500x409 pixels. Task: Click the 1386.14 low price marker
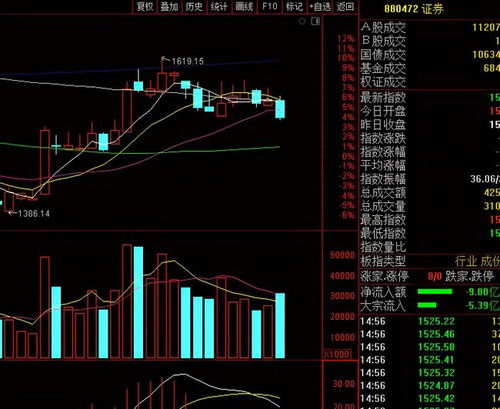(34, 214)
